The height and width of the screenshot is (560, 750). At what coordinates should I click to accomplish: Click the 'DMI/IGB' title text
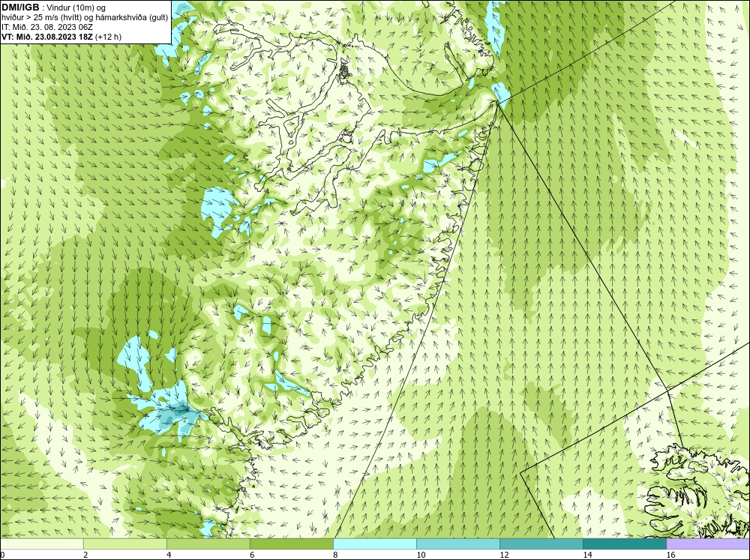tap(20, 7)
